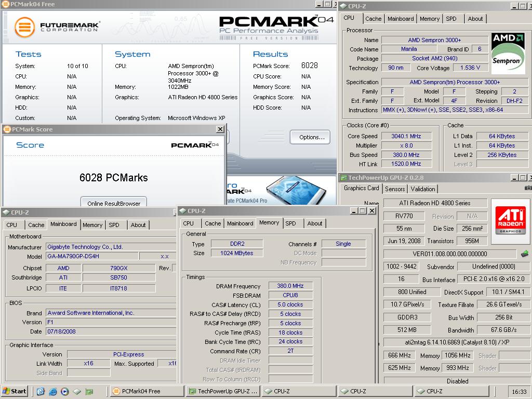Image resolution: width=532 pixels, height=399 pixels.
Task: Select Graphics Card tab in GPU-Z
Action: (x=361, y=188)
